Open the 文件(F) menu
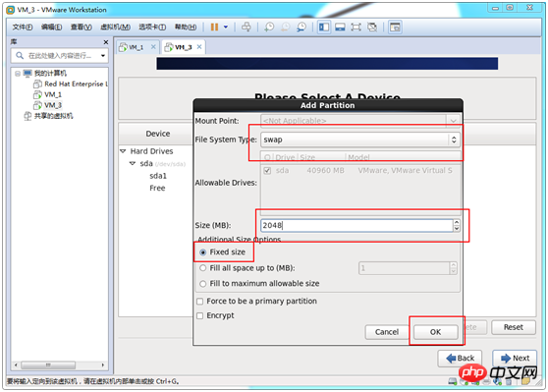The image size is (548, 392). (x=22, y=27)
